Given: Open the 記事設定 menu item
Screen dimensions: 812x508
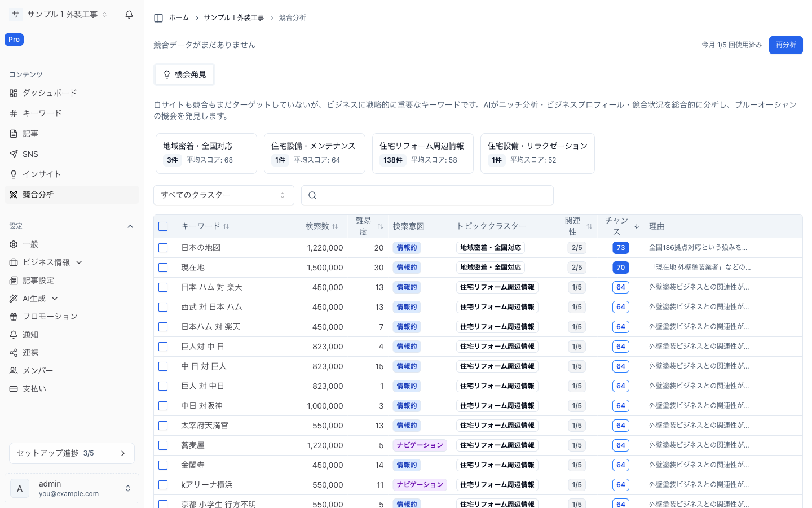Looking at the screenshot, I should 72,281.
